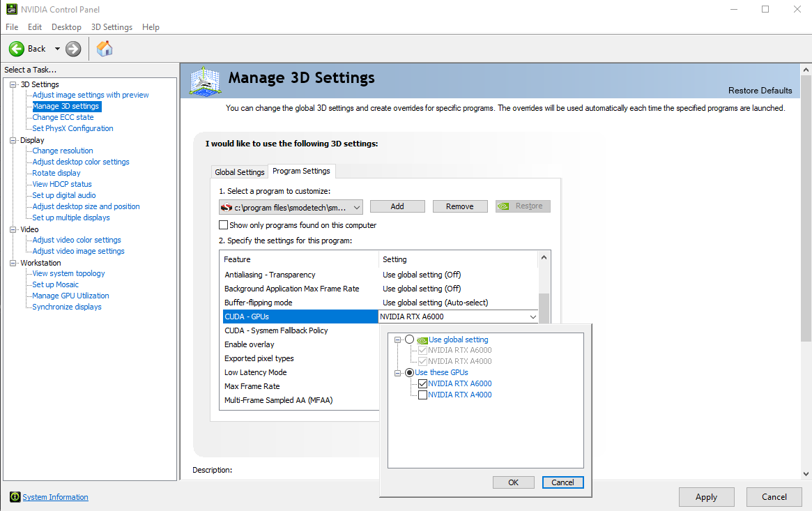The width and height of the screenshot is (812, 511).
Task: Open Synchronize displays task
Action: pos(67,307)
